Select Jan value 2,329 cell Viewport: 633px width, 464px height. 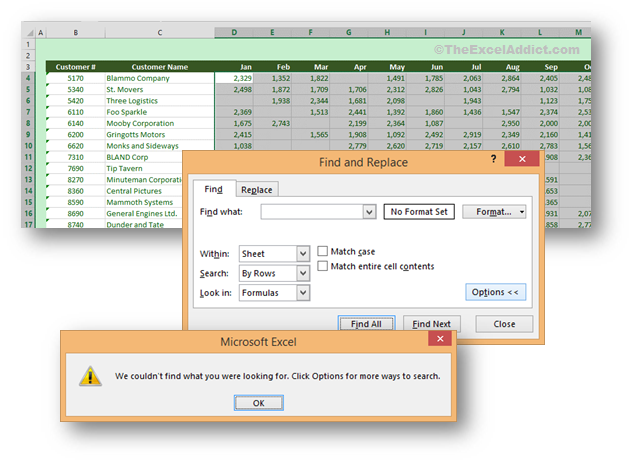[234, 78]
